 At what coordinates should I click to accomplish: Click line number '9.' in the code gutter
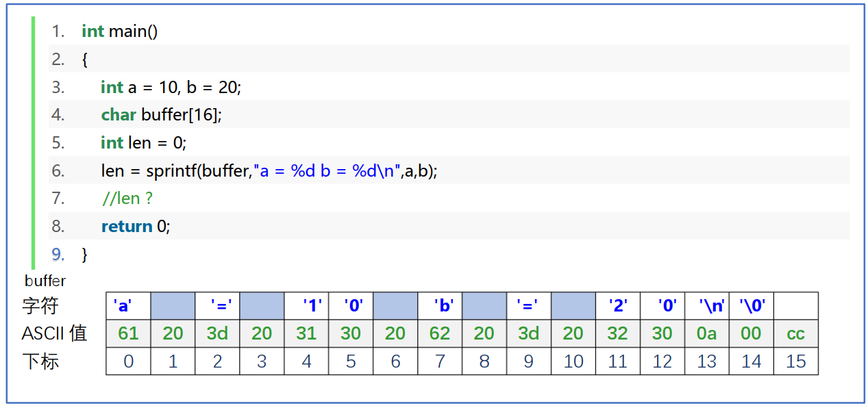[58, 254]
